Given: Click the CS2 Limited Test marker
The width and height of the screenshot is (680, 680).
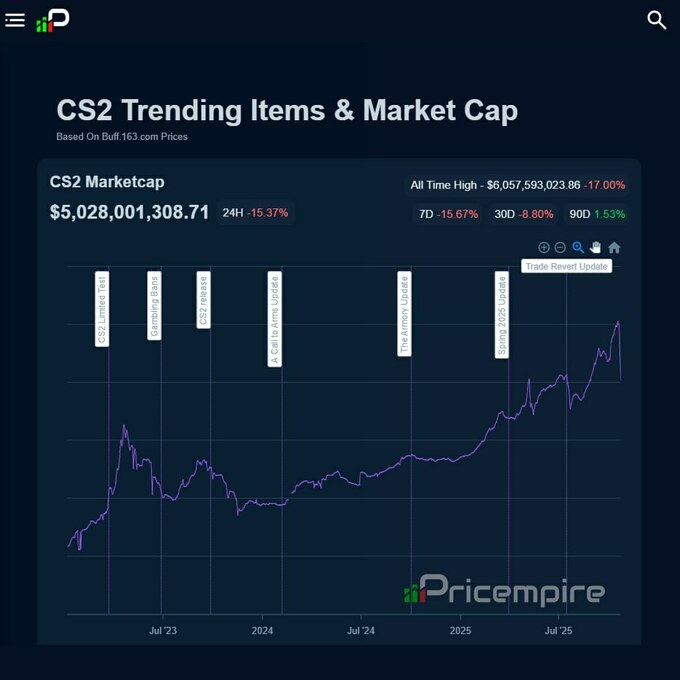Looking at the screenshot, I should click(x=102, y=308).
